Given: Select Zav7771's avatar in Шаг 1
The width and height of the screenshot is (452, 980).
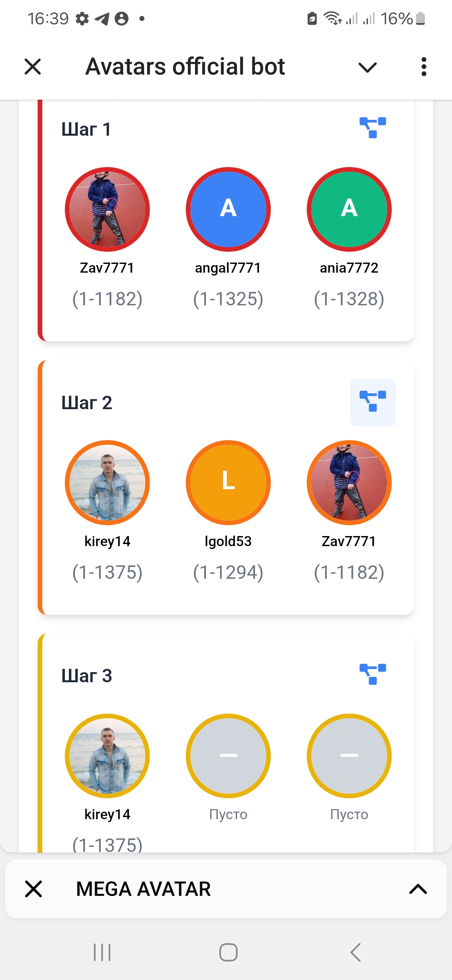Looking at the screenshot, I should pos(107,209).
